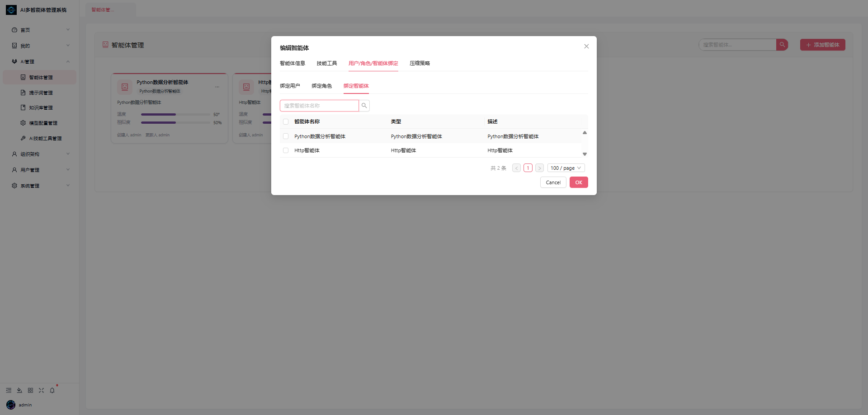
Task: Click the Python agent 温度 slider bar
Action: coord(175,114)
